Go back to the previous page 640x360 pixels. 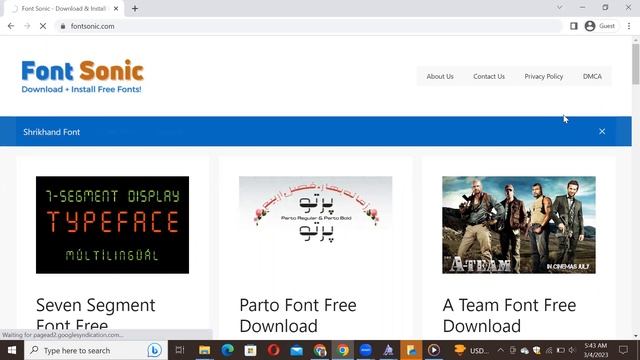[x=11, y=26]
